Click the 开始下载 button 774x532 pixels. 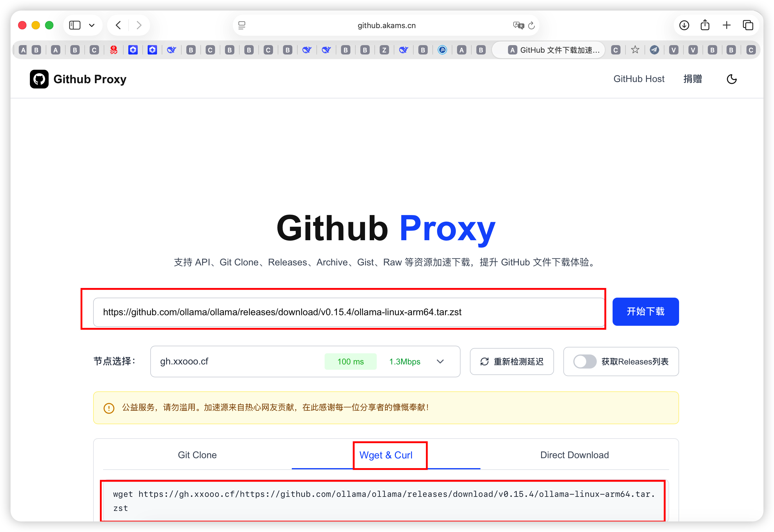[645, 312]
